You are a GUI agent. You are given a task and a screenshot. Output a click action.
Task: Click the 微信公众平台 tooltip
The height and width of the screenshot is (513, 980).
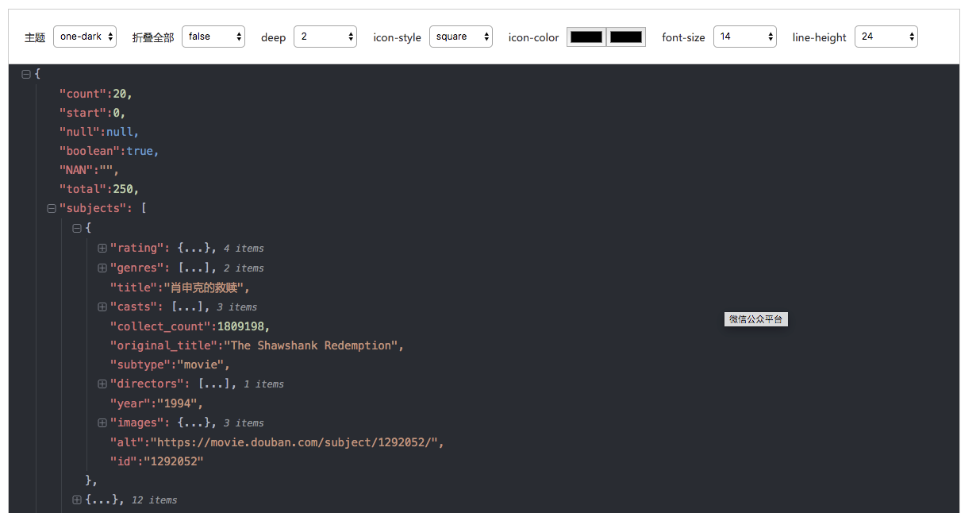755,319
